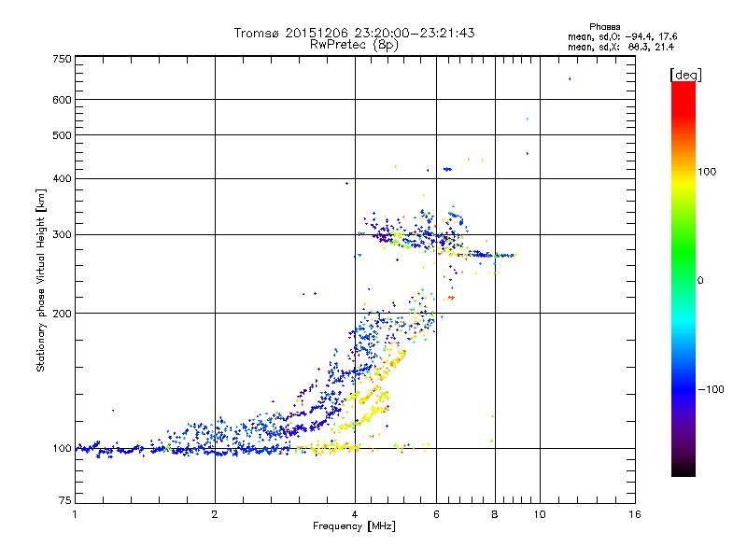
Task: Click the y-axis tick label "200"
Action: point(63,314)
